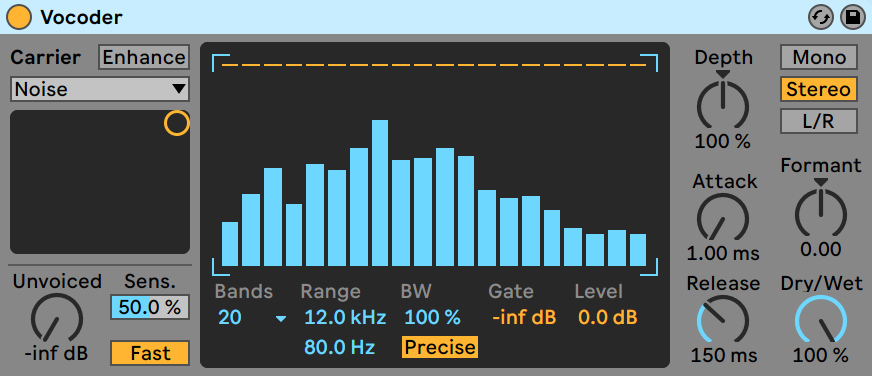Click the save preset disk icon
This screenshot has width=872, height=376.
click(x=851, y=17)
